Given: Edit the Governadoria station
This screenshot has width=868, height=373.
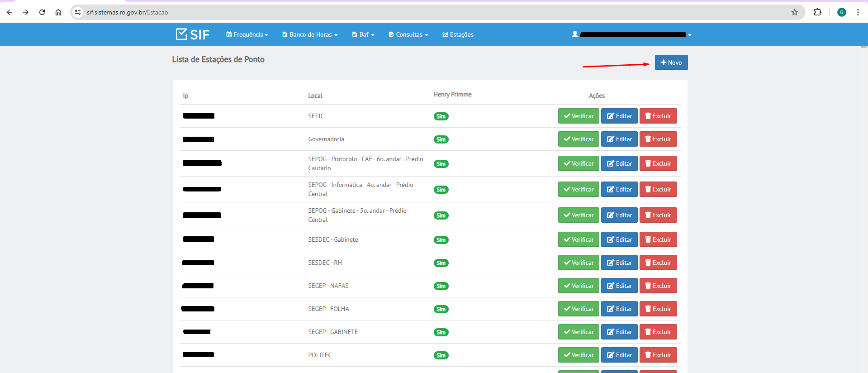Looking at the screenshot, I should click(619, 139).
